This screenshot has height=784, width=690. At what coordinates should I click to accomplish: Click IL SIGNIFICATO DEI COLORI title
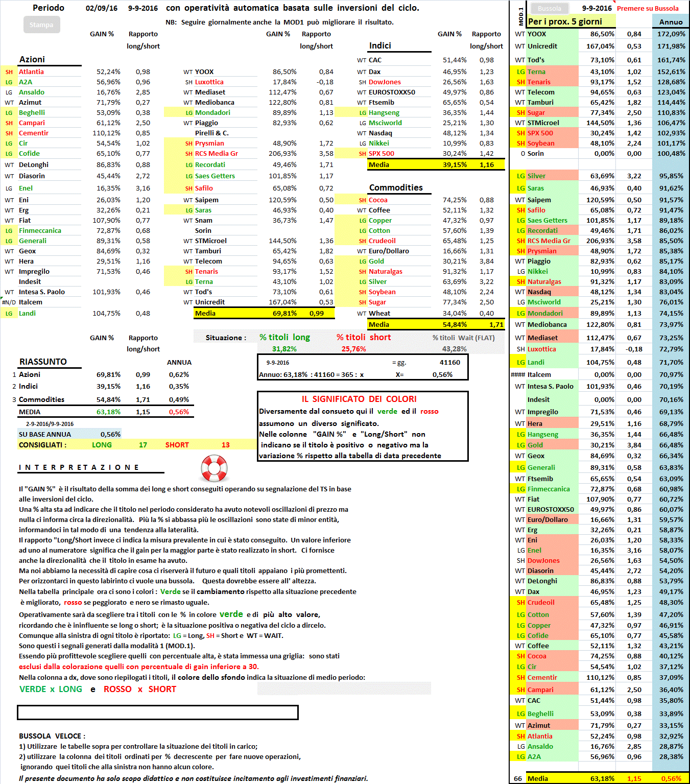359,399
